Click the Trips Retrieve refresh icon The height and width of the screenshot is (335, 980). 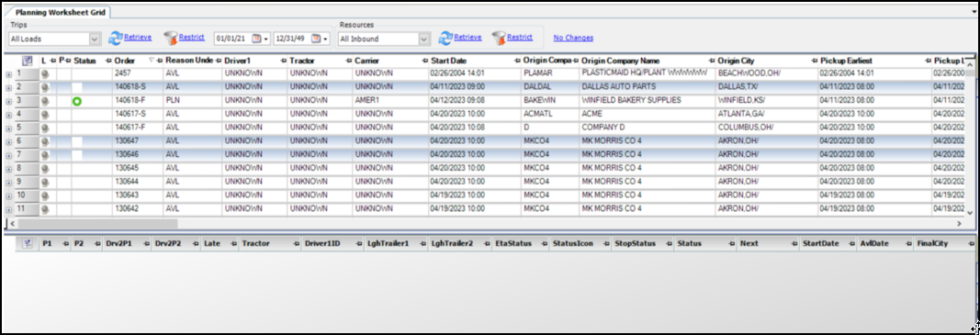tap(115, 39)
